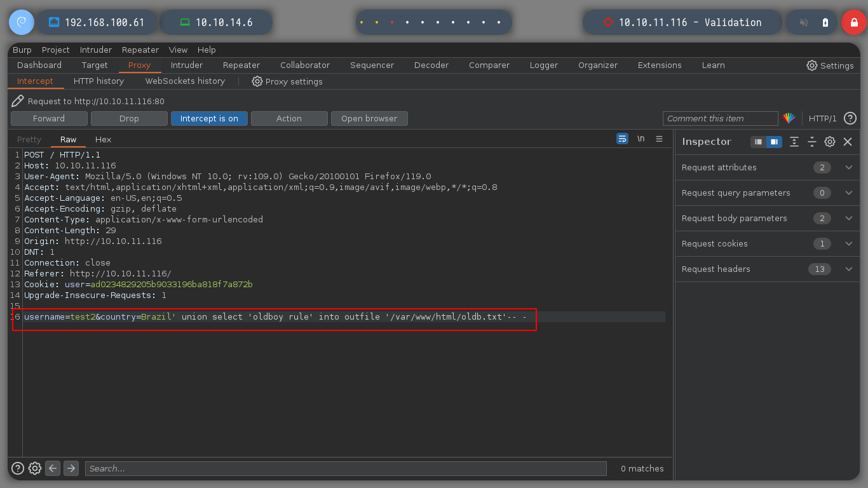Click the bottom Search input field
This screenshot has height=488, width=868.
[x=346, y=468]
